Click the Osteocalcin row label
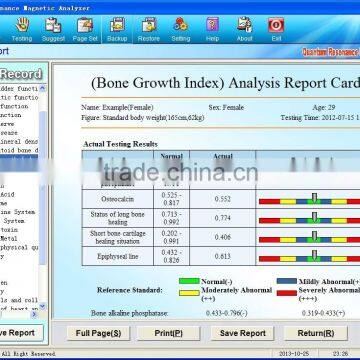 tap(117, 199)
